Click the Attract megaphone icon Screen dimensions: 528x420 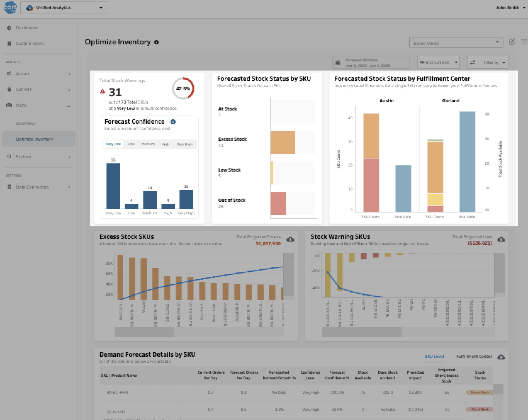coord(9,74)
